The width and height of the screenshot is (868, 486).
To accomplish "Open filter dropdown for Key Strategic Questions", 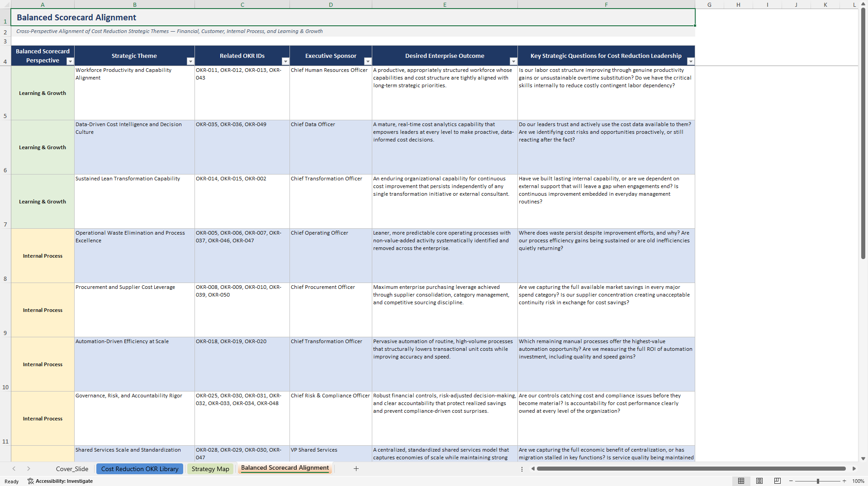I will coord(691,61).
